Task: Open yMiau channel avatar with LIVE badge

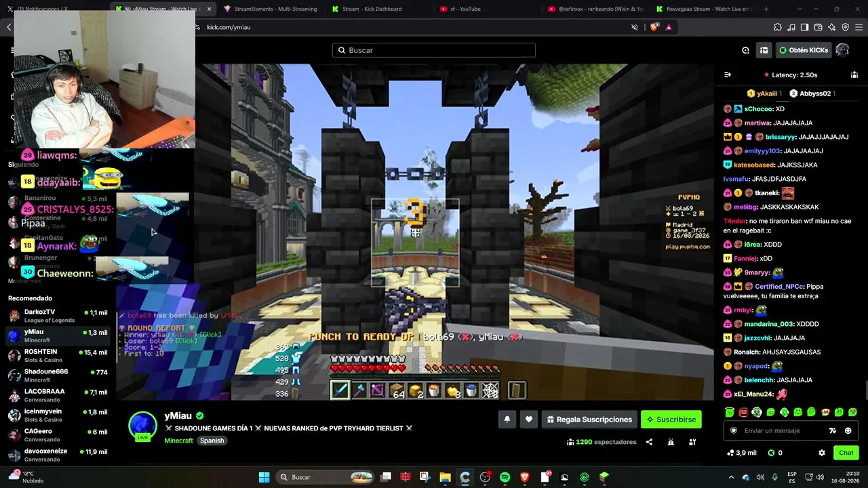Action: tap(143, 426)
